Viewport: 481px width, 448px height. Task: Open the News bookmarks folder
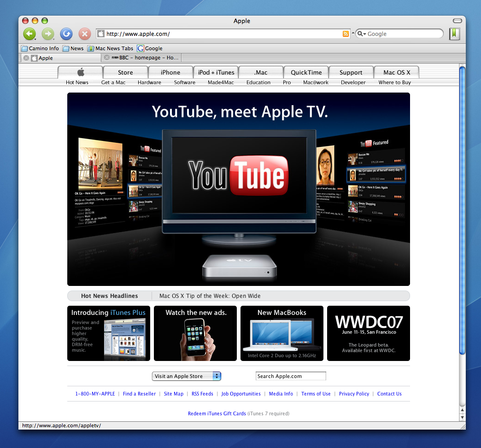click(x=73, y=48)
